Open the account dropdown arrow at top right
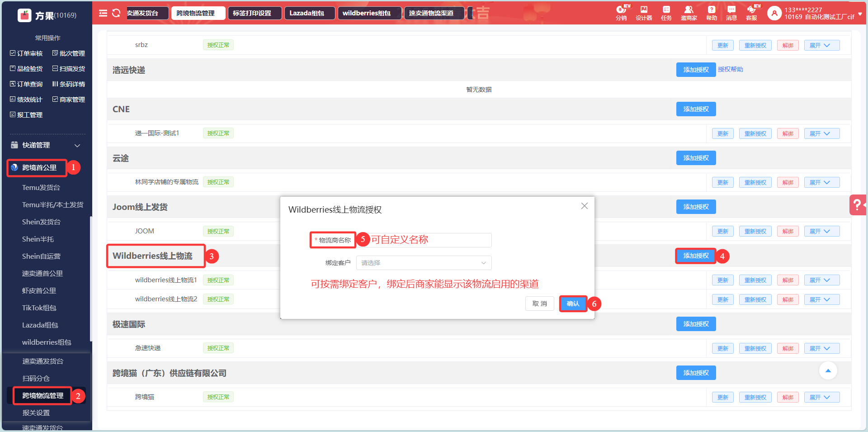This screenshot has height=432, width=868. pyautogui.click(x=860, y=14)
